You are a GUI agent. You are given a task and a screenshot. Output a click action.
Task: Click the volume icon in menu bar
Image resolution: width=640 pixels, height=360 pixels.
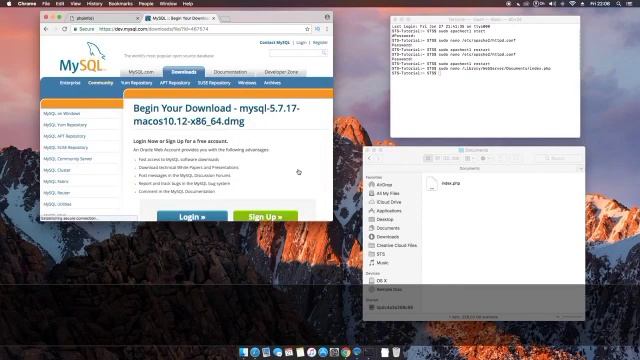552,4
